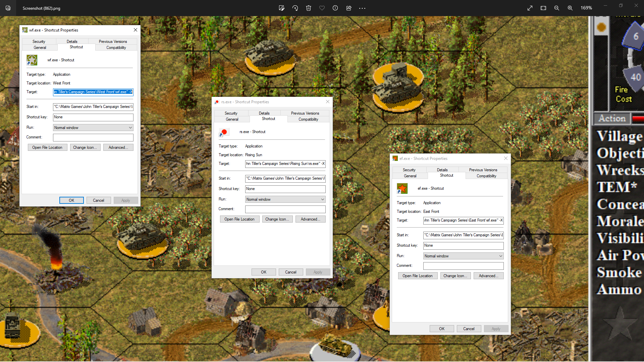This screenshot has width=644, height=362.
Task: Select General tab in wf.exe dialog
Action: tap(40, 48)
